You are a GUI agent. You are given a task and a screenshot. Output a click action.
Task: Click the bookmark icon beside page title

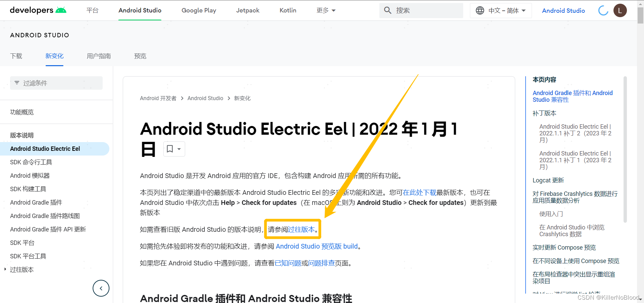tap(170, 149)
